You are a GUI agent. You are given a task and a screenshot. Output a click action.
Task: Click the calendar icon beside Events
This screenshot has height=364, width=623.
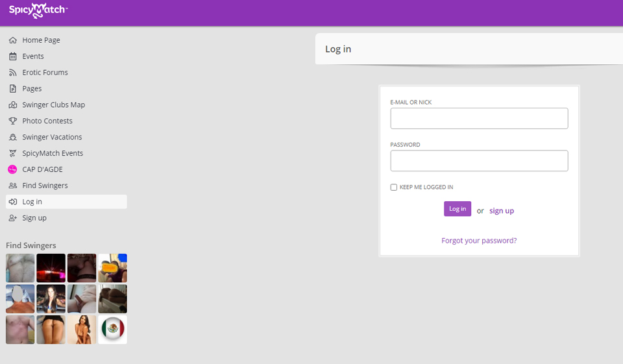[13, 56]
